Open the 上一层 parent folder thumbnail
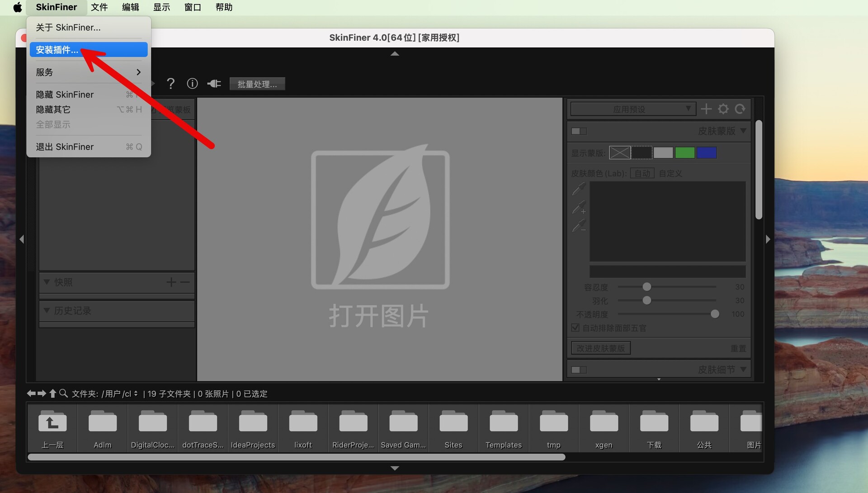Screen dimensions: 868x493 click(x=52, y=428)
